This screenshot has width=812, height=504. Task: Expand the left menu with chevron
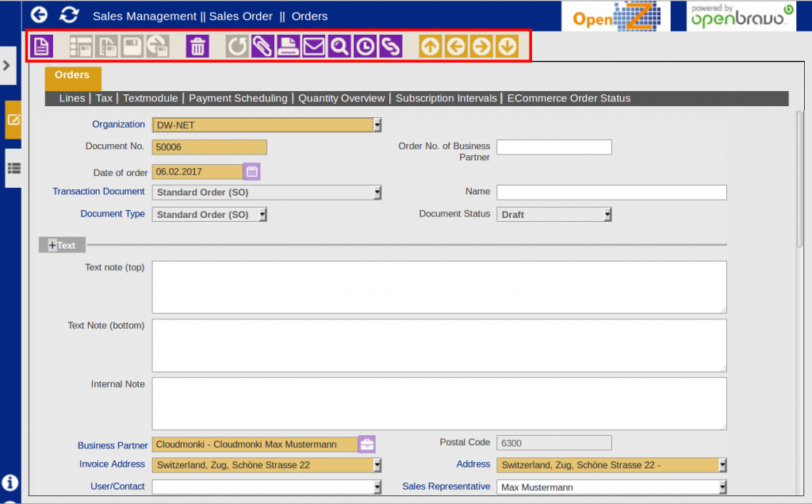6,66
